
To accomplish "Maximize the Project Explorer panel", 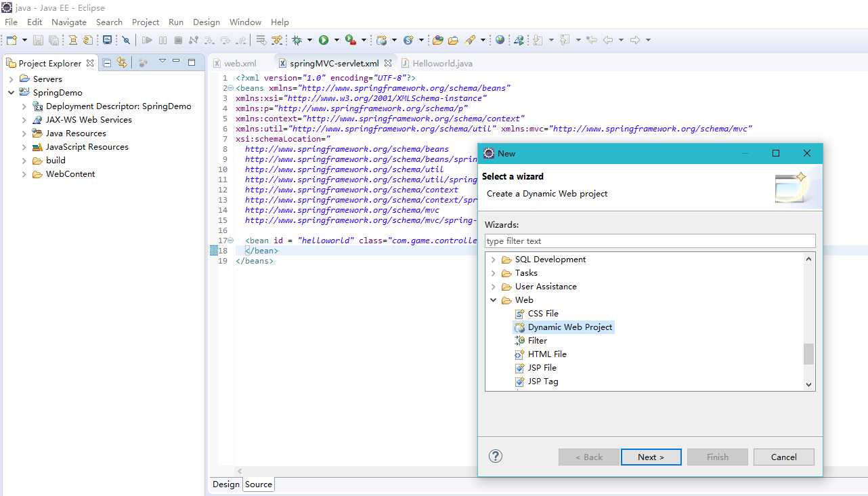I will (x=192, y=62).
